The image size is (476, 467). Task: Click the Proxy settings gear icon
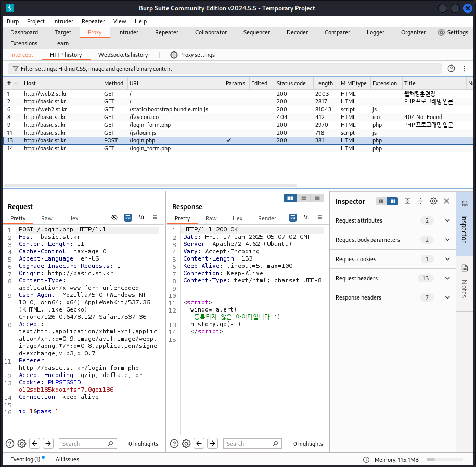click(x=174, y=55)
